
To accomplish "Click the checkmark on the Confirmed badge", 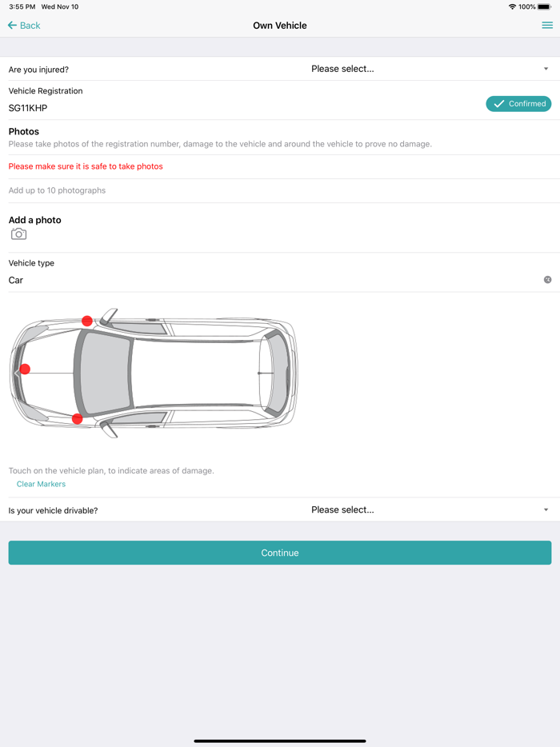I will [x=498, y=103].
